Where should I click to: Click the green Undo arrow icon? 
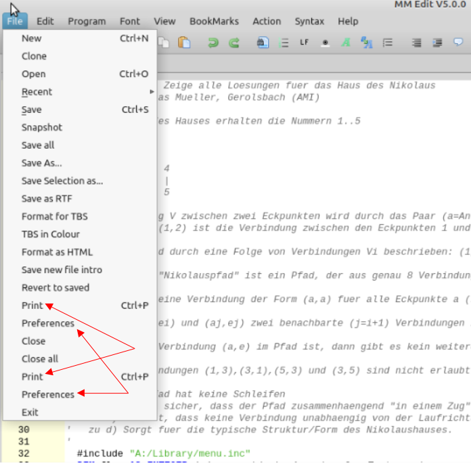(x=213, y=42)
